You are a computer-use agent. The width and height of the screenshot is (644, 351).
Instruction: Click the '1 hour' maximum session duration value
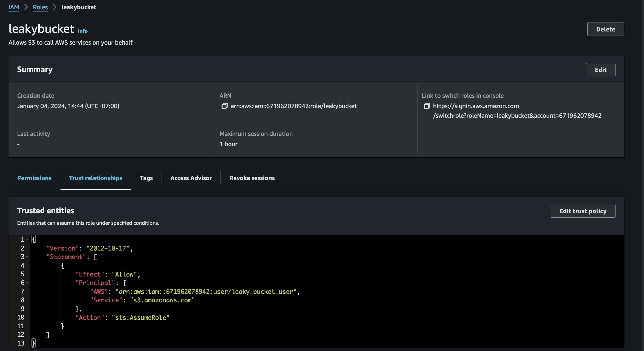[x=228, y=144]
